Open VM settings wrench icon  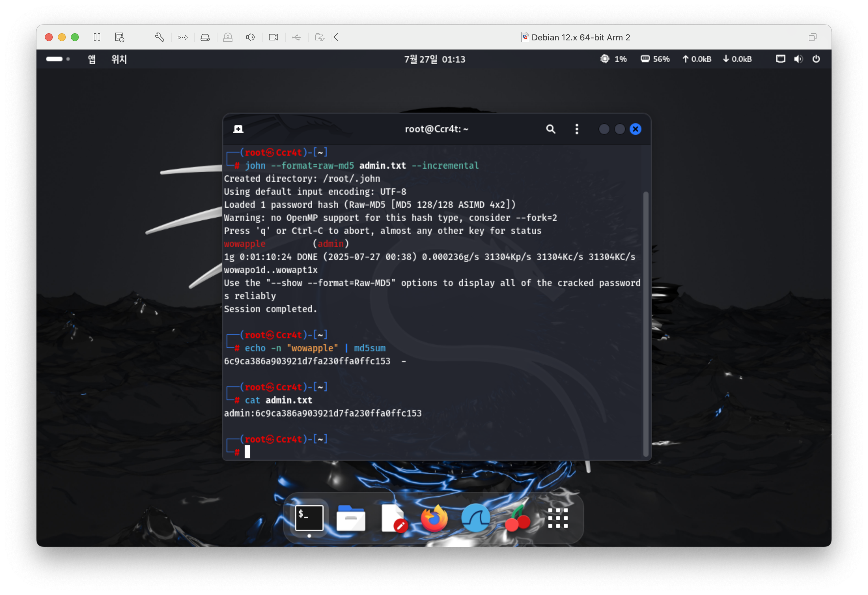[160, 37]
